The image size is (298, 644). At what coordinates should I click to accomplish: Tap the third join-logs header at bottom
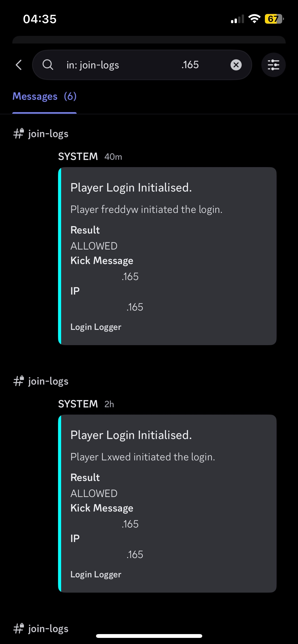[41, 628]
